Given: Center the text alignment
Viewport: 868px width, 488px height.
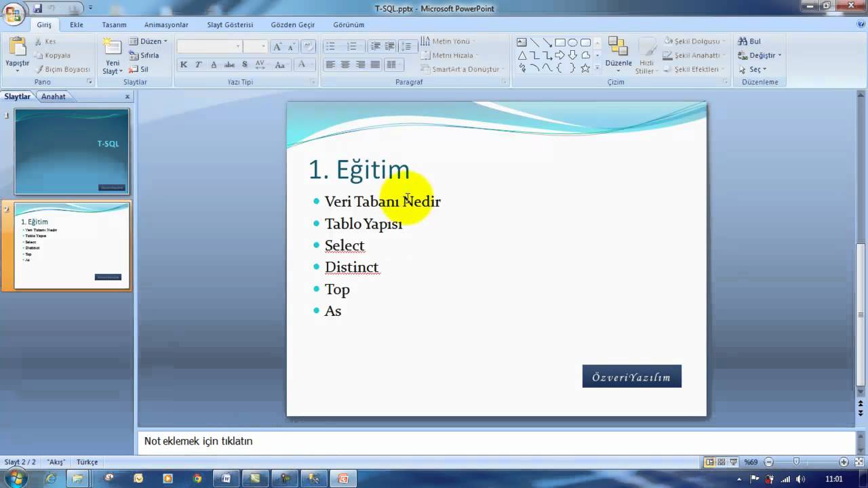Looking at the screenshot, I should pos(345,65).
